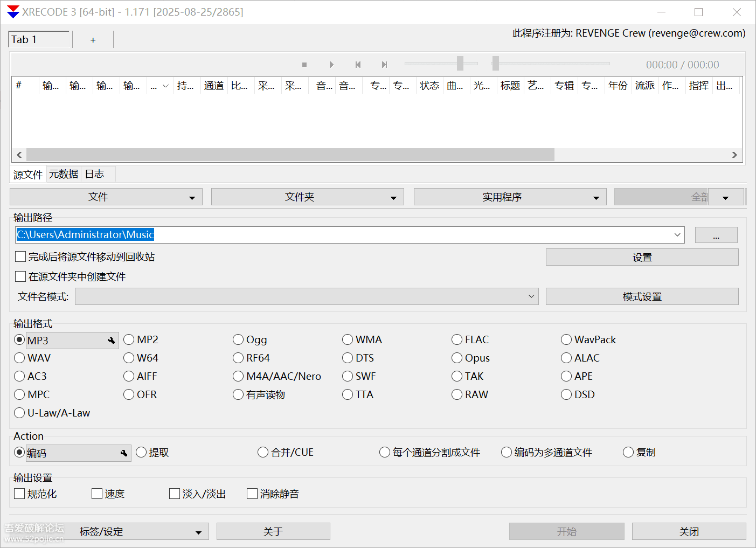Click the + to add a new tab
Screen dimensions: 756x548
tap(93, 39)
